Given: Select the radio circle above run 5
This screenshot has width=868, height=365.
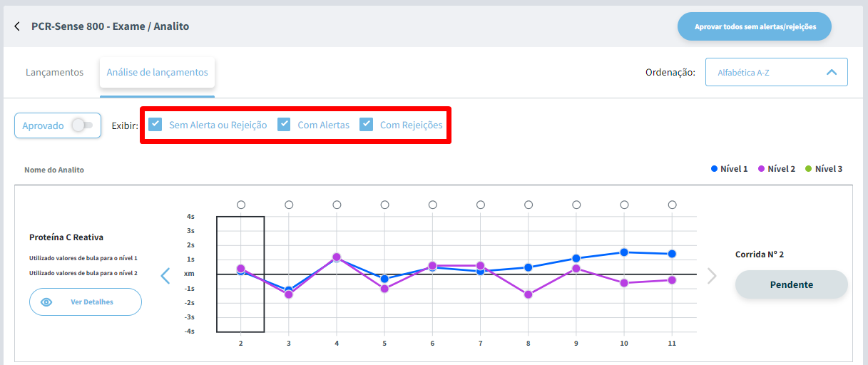Looking at the screenshot, I should pos(385,205).
